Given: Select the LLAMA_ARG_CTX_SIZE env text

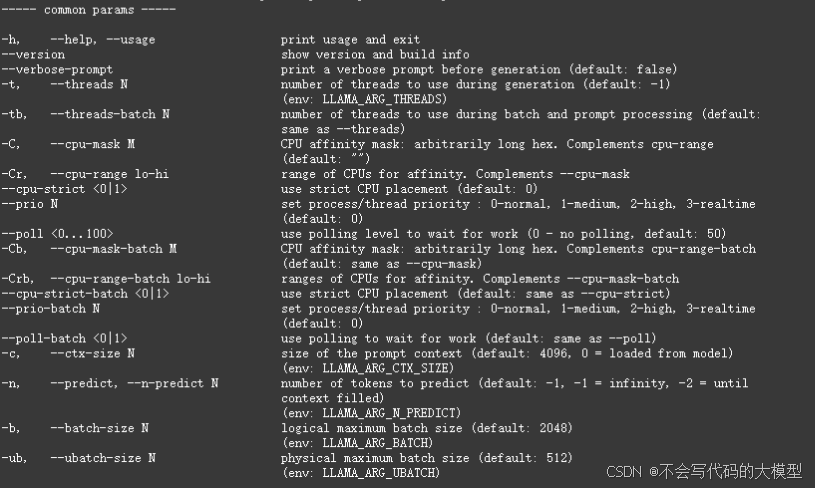Looking at the screenshot, I should (x=388, y=368).
